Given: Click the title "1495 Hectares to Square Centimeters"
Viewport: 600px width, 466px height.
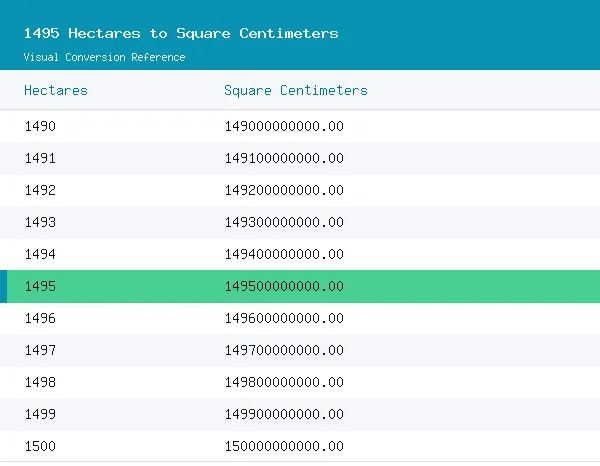Looking at the screenshot, I should point(181,33).
